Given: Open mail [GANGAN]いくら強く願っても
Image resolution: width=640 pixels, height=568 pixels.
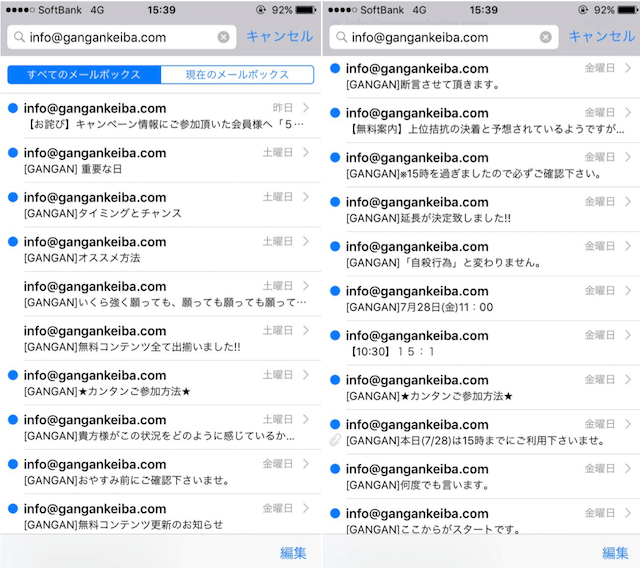Looking at the screenshot, I should pos(161,294).
